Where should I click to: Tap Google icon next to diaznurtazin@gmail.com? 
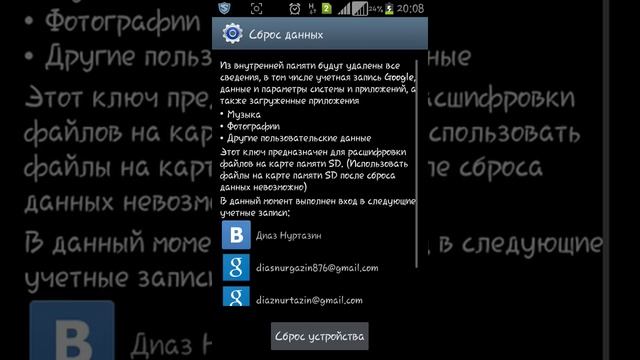tap(236, 296)
